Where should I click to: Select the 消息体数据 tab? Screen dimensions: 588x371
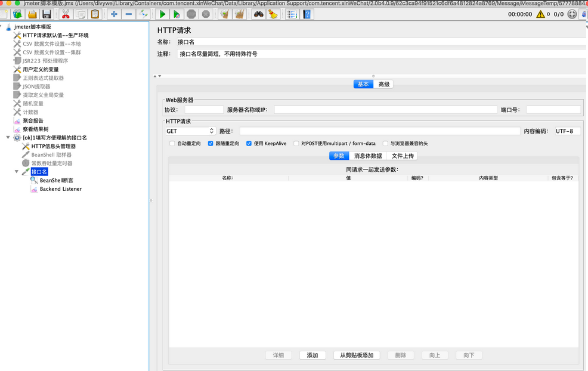pyautogui.click(x=368, y=156)
